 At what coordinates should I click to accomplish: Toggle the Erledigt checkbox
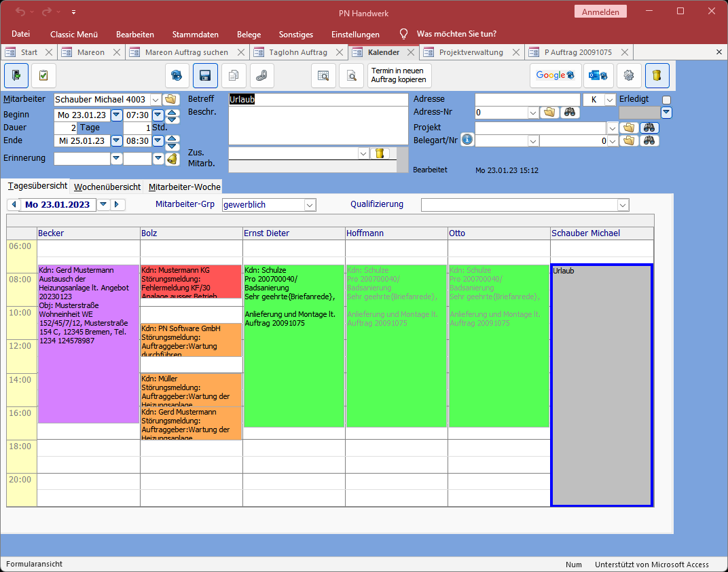666,100
